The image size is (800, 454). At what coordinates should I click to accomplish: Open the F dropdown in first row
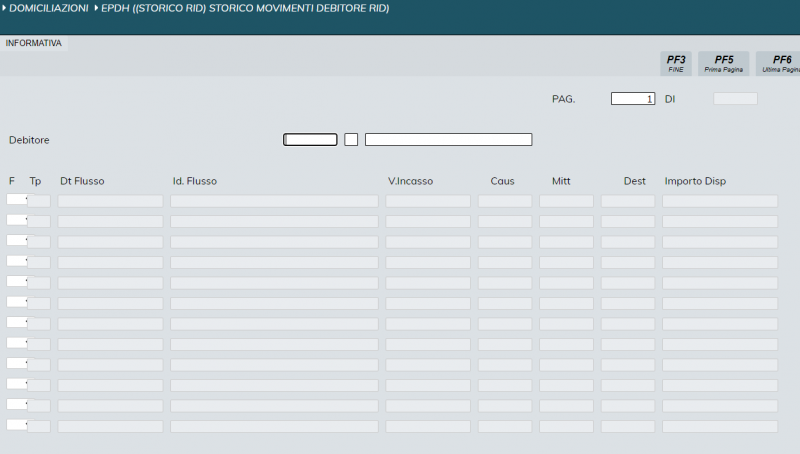(x=17, y=200)
